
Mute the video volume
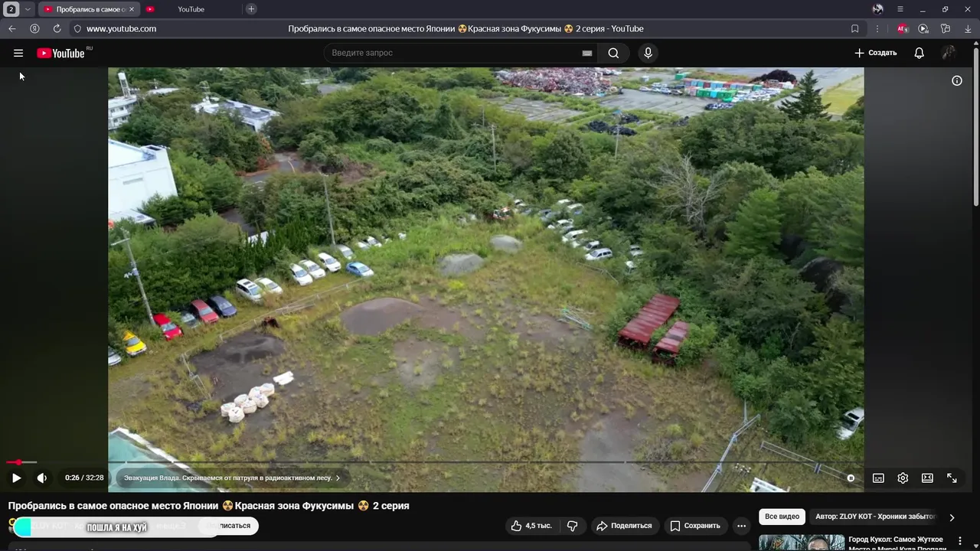tap(41, 478)
